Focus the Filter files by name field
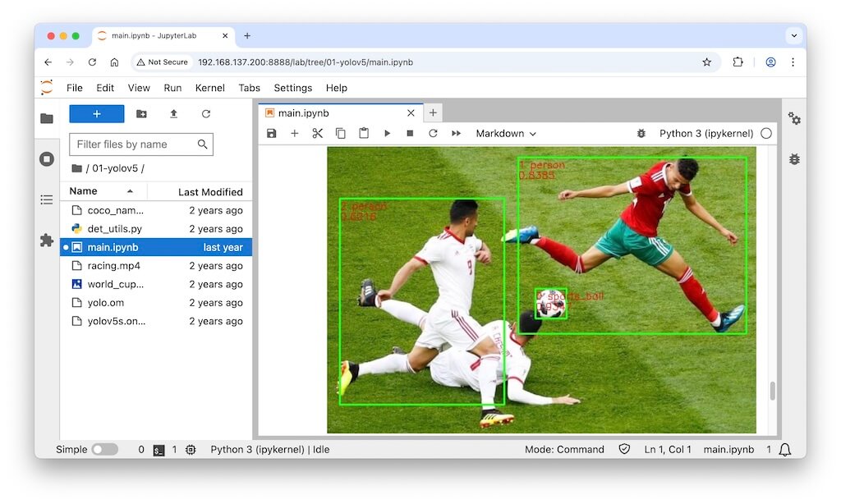Image resolution: width=841 pixels, height=504 pixels. point(133,144)
